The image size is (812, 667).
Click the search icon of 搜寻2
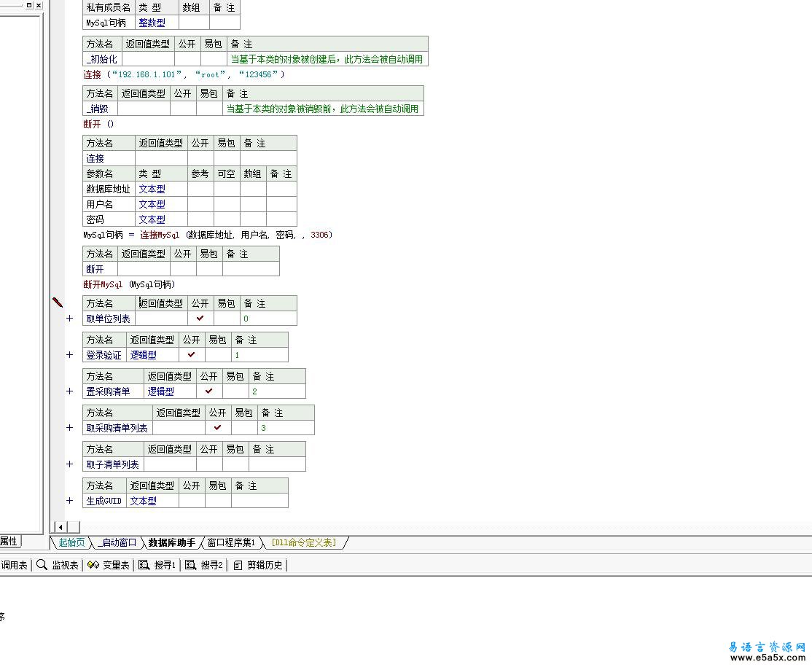point(190,565)
